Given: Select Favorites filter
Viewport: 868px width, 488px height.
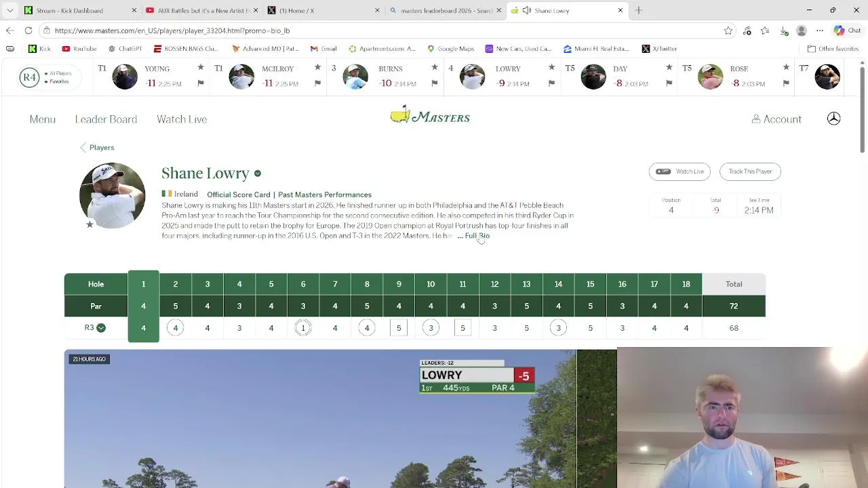Looking at the screenshot, I should pos(57,81).
